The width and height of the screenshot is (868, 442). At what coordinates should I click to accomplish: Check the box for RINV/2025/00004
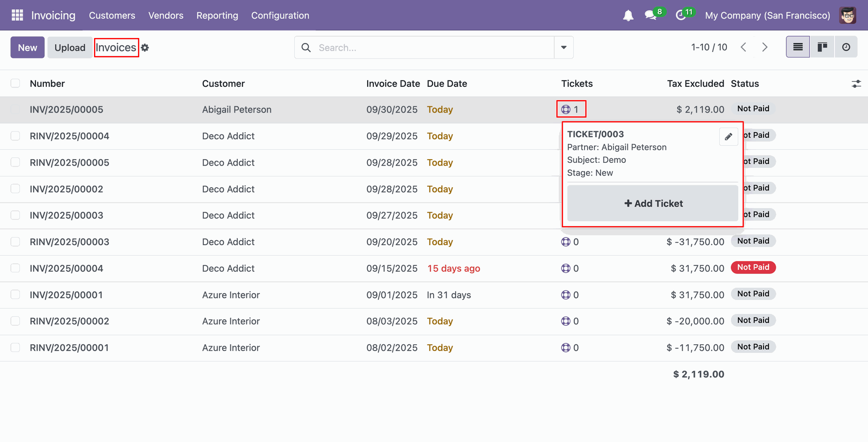pyautogui.click(x=15, y=136)
